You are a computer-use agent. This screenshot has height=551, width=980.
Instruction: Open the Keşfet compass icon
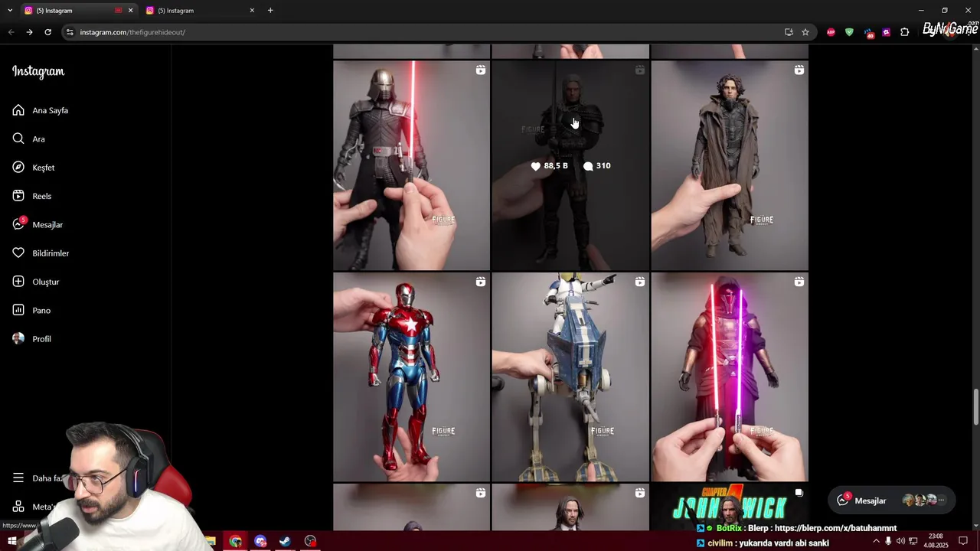[x=18, y=167]
